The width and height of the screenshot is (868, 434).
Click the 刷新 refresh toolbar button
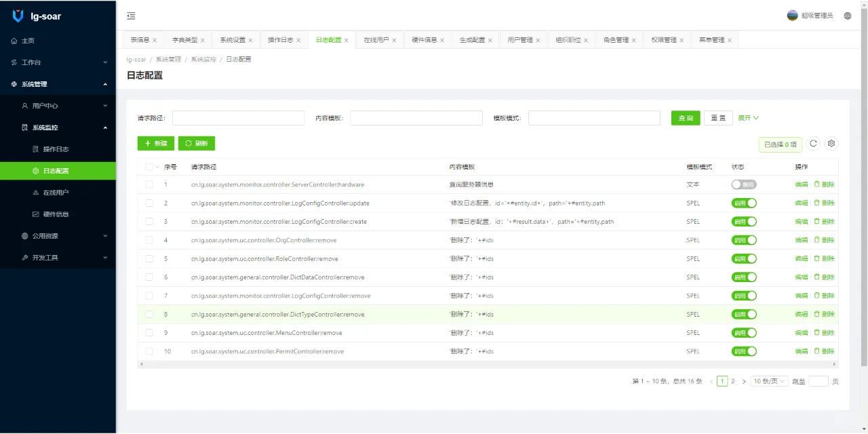(x=197, y=143)
